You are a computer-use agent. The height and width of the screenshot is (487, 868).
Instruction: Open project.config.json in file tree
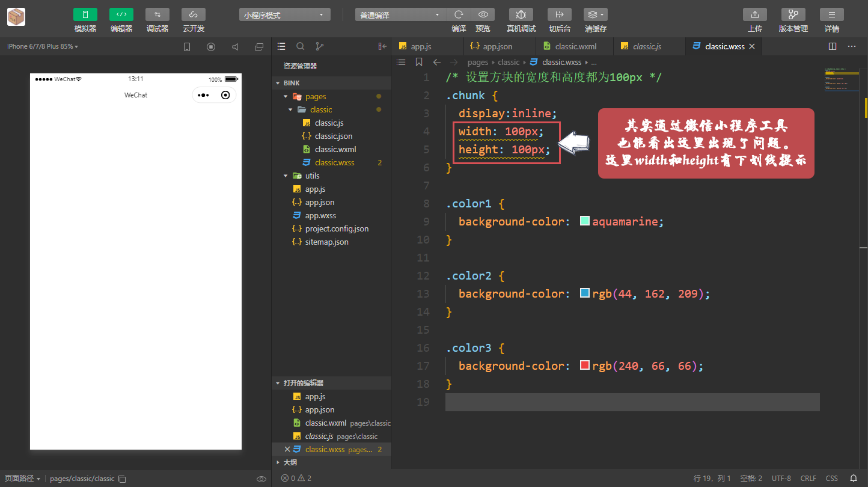(337, 228)
